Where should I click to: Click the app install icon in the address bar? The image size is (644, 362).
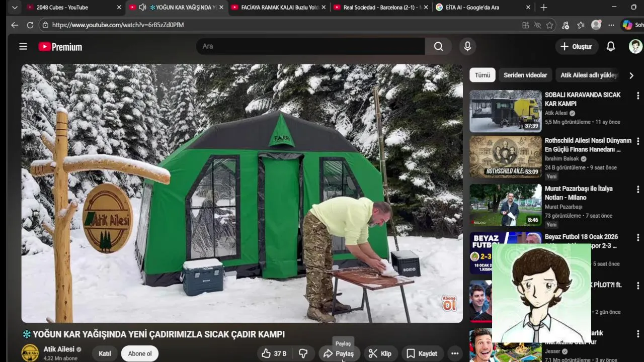pos(525,25)
